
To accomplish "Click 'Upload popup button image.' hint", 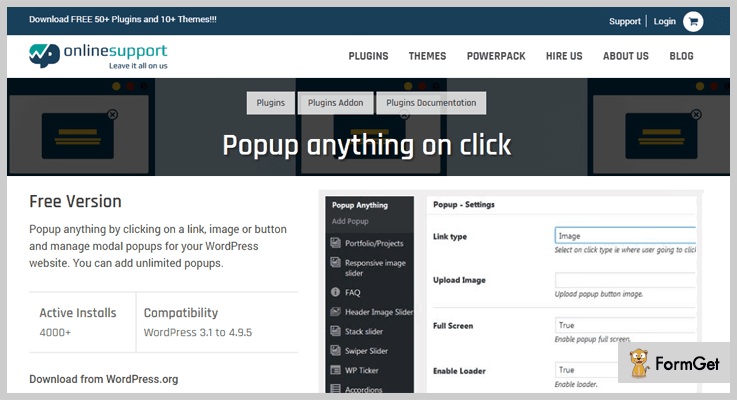I will click(x=598, y=294).
